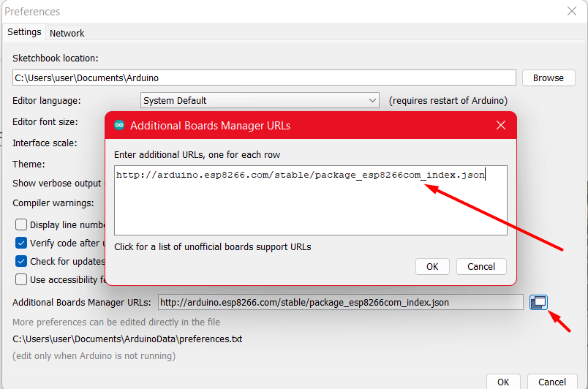588x389 pixels.
Task: Click the '(requires restart of Arduino)' note
Action: click(448, 100)
